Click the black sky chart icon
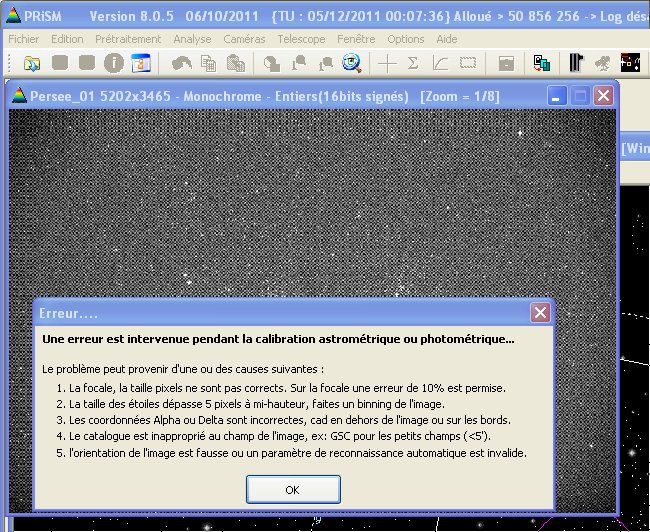This screenshot has width=650, height=532. [x=631, y=63]
